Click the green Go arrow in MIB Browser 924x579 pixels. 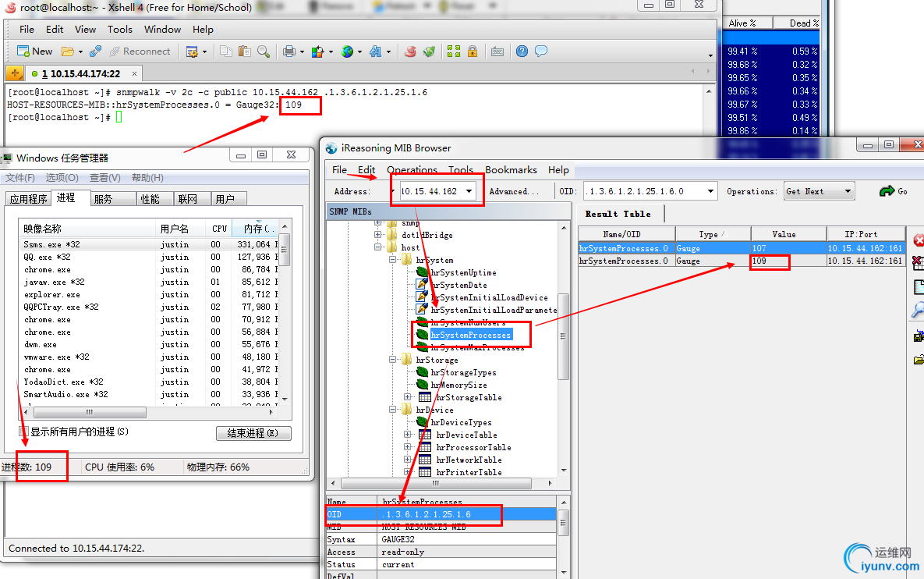point(887,191)
